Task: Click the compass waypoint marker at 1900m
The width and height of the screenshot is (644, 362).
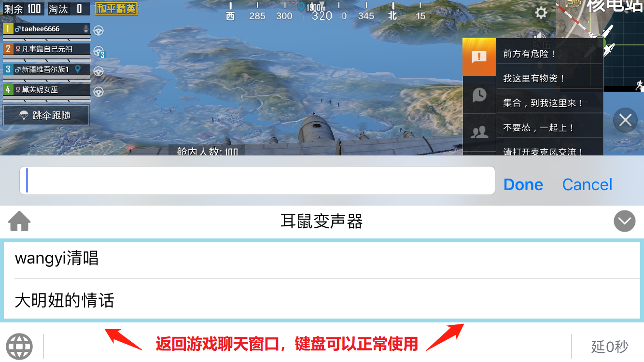Action: coord(302,7)
